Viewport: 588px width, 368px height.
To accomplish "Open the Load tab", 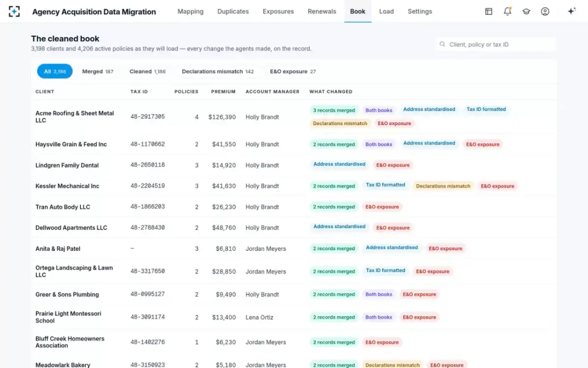I will coord(387,11).
